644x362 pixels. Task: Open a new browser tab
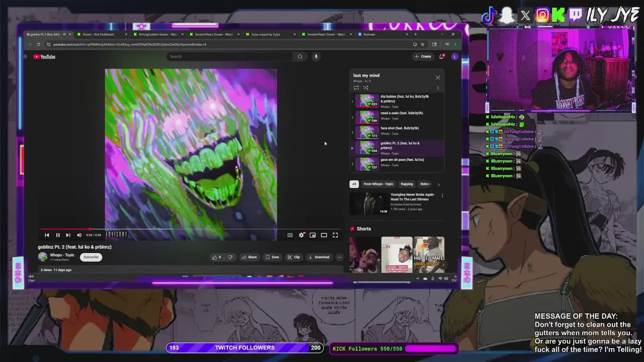click(415, 34)
